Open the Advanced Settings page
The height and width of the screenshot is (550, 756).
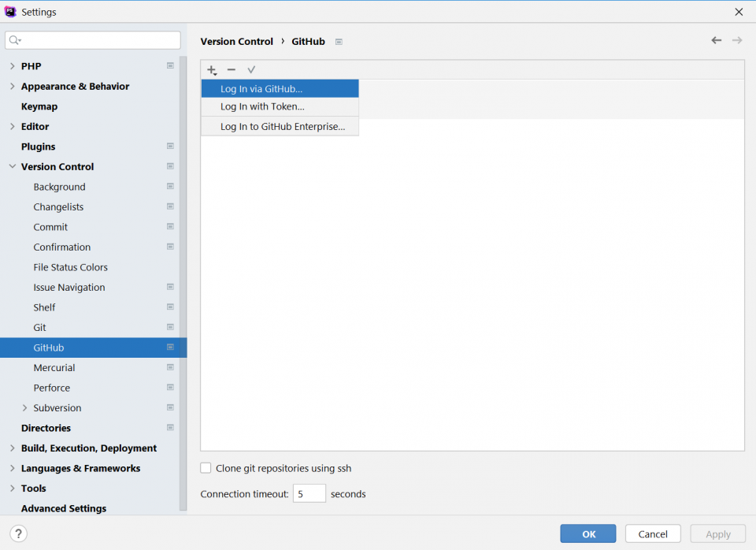click(64, 508)
